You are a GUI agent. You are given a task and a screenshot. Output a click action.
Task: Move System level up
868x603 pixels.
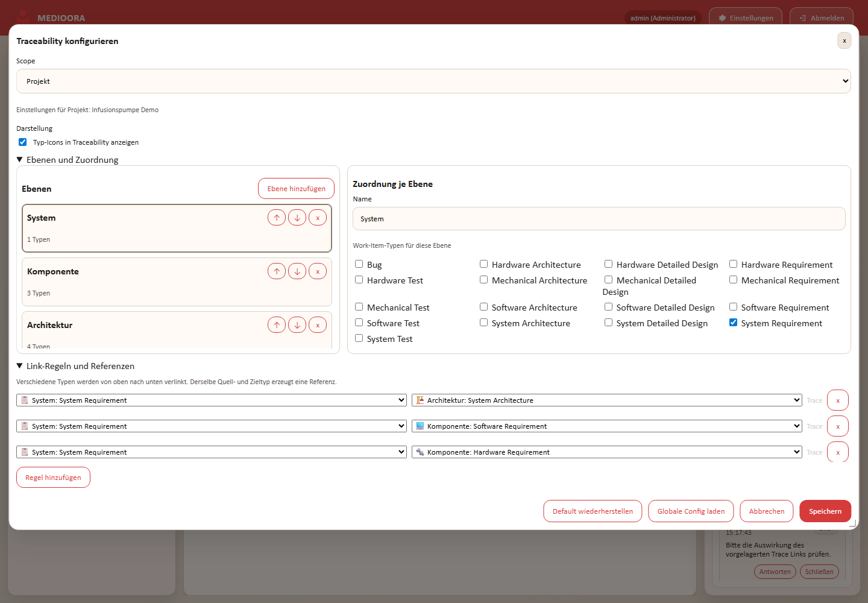[x=277, y=218]
